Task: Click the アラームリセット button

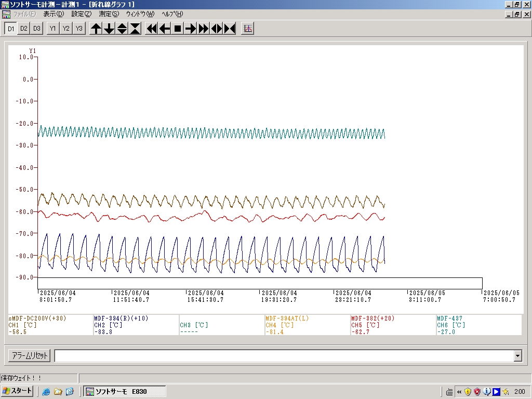Action: [30, 355]
